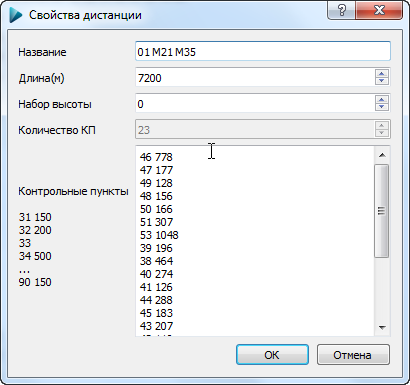
Task: Click the Название label
Action: tap(42, 52)
